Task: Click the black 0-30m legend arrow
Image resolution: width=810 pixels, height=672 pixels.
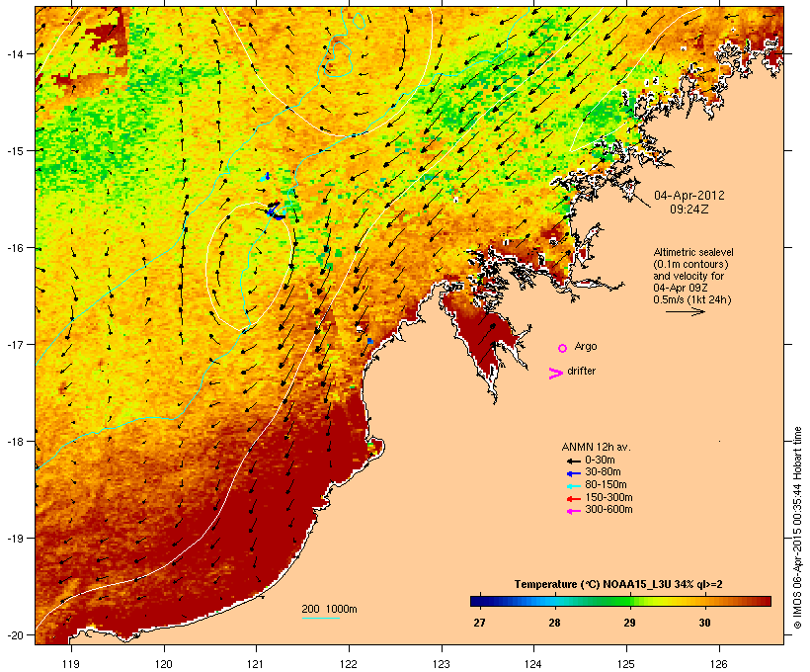Action: pyautogui.click(x=573, y=461)
